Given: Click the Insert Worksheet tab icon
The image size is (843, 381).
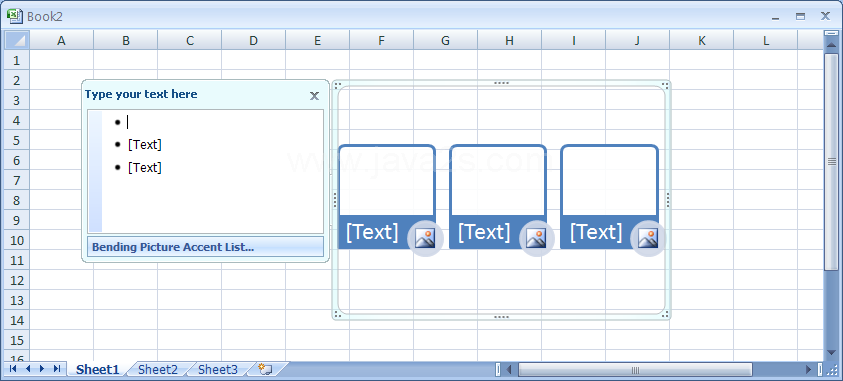Looking at the screenshot, I should [266, 369].
